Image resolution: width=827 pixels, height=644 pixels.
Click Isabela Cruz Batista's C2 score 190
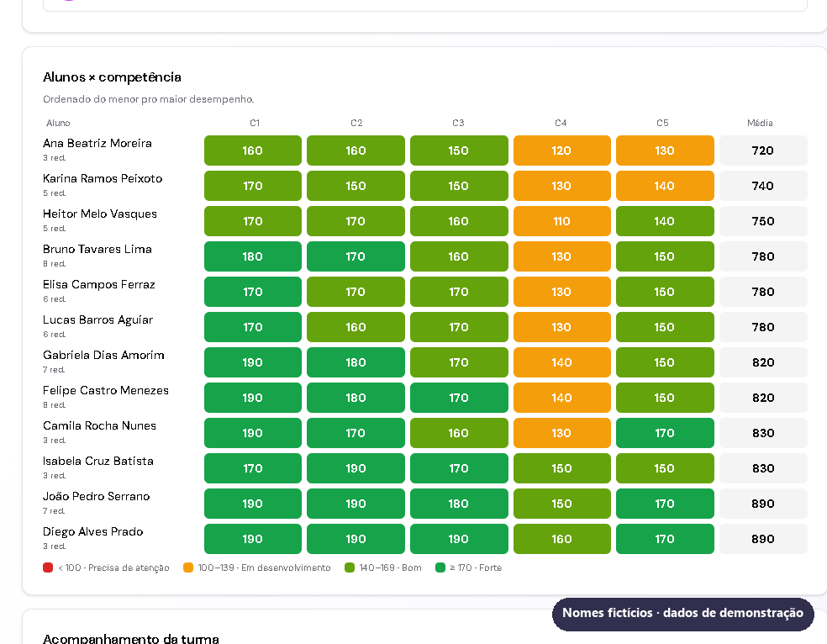[x=356, y=468]
